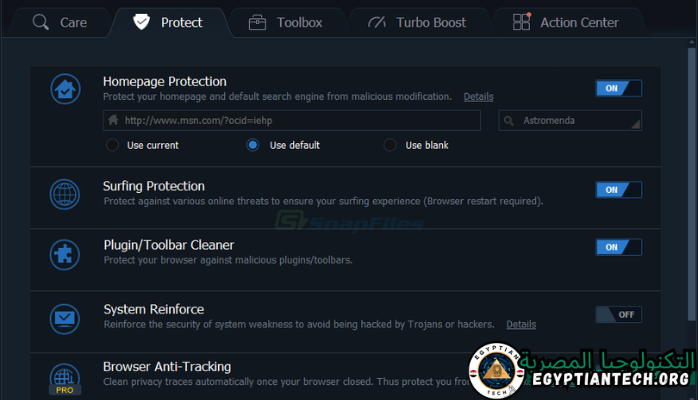Click the Surfing Protection globe icon
Screen dimensions: 698x400
pos(65,193)
